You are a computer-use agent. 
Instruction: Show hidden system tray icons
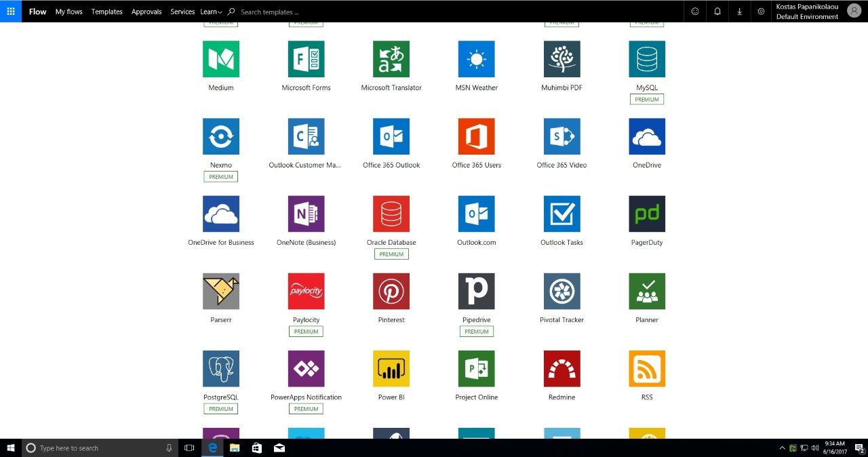(782, 448)
